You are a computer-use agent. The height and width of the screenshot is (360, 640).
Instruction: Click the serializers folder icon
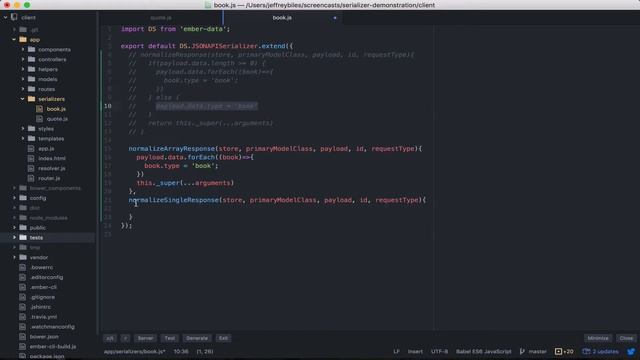click(x=31, y=99)
